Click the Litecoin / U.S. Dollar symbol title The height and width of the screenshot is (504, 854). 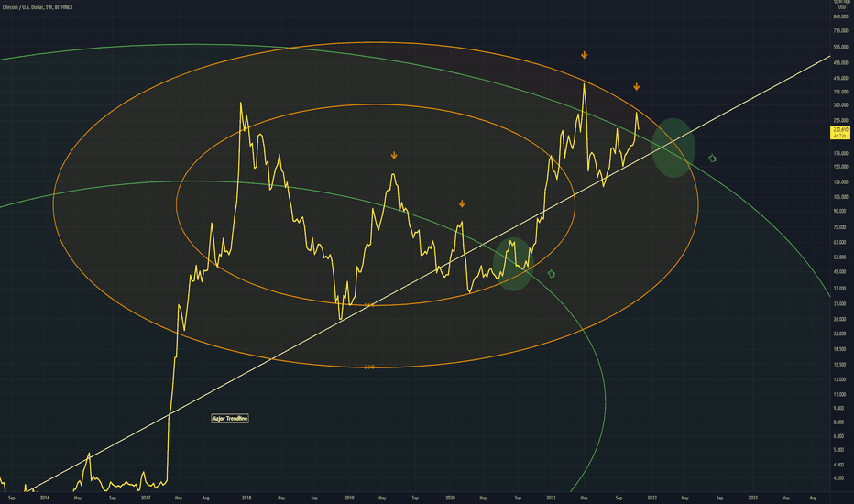pyautogui.click(x=38, y=7)
